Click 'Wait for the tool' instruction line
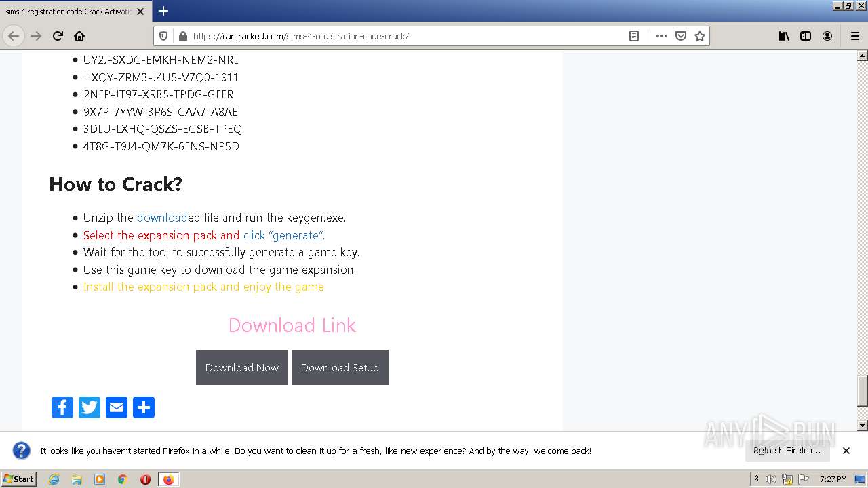This screenshot has width=868, height=488. (221, 252)
